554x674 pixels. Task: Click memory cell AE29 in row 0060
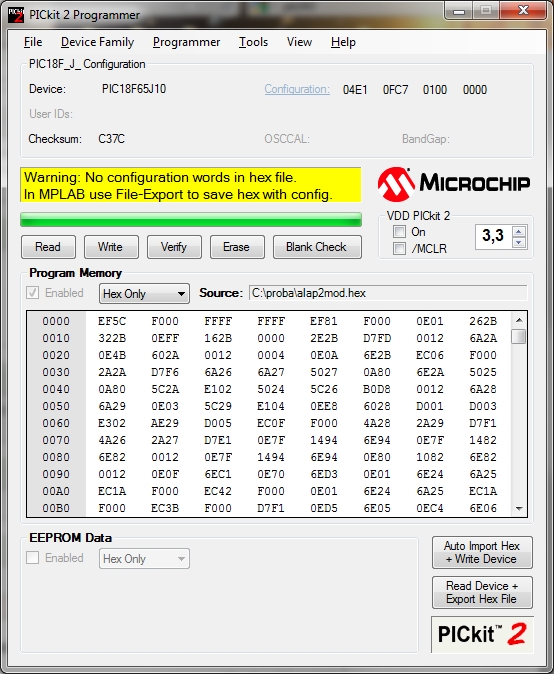click(x=165, y=423)
